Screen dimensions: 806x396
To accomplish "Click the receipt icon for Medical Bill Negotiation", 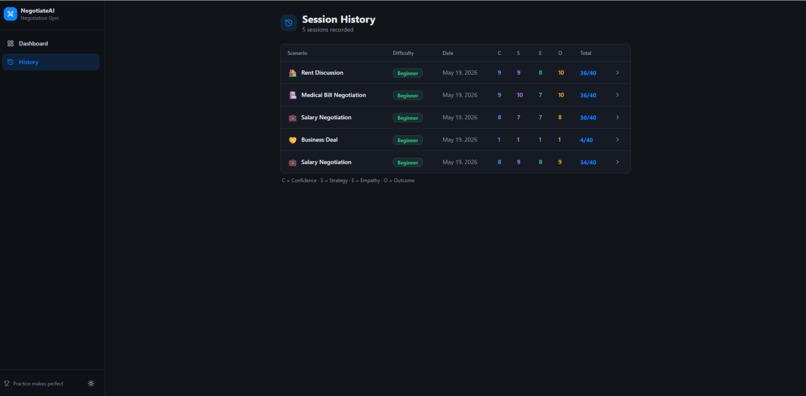I will click(292, 95).
